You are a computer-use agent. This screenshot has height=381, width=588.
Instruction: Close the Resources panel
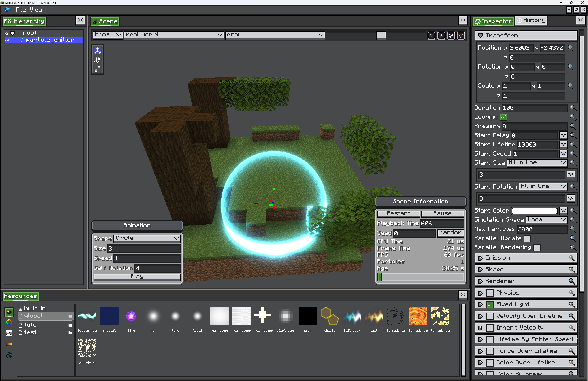point(463,295)
